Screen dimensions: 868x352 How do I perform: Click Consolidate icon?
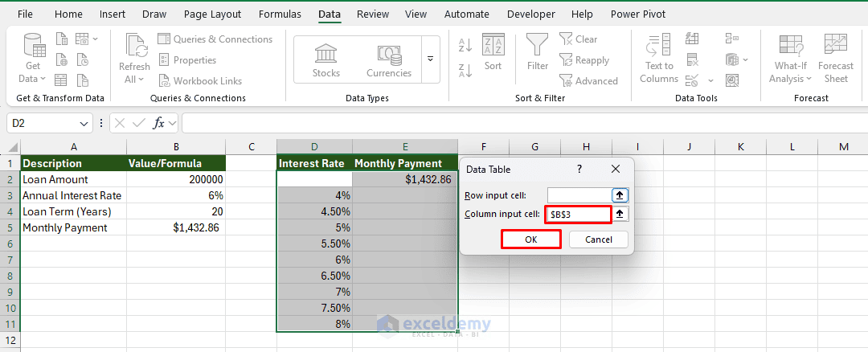pyautogui.click(x=732, y=39)
